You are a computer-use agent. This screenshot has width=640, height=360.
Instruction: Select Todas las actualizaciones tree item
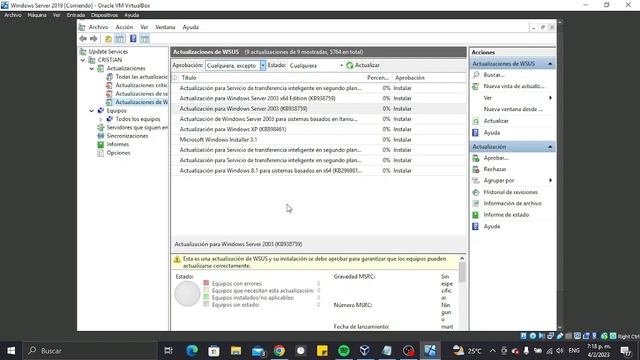click(x=141, y=77)
